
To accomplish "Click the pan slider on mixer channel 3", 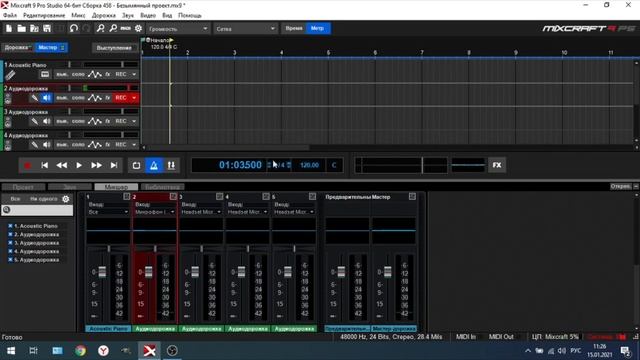I will pyautogui.click(x=201, y=249).
